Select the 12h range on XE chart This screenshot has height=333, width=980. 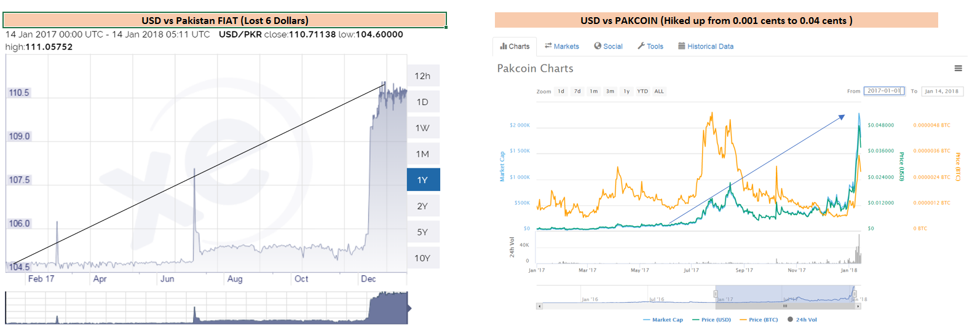click(423, 76)
